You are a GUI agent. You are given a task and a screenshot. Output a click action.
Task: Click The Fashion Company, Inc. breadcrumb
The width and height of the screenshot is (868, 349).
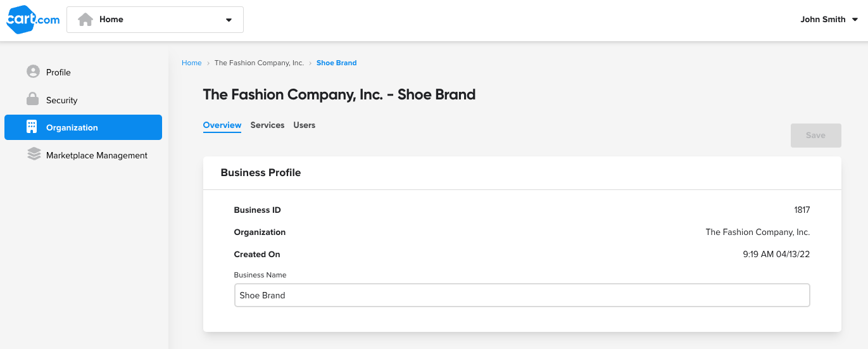coord(259,63)
